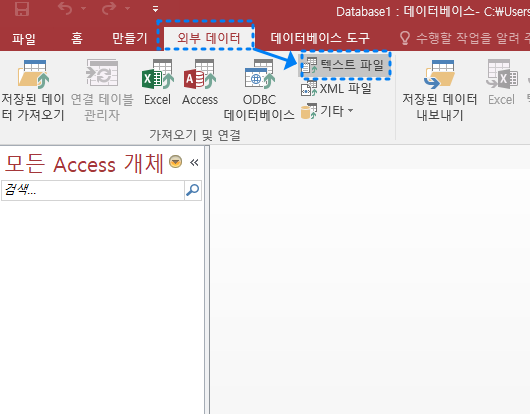
Task: Open the Redo history dropdown arrow
Action: (x=127, y=8)
